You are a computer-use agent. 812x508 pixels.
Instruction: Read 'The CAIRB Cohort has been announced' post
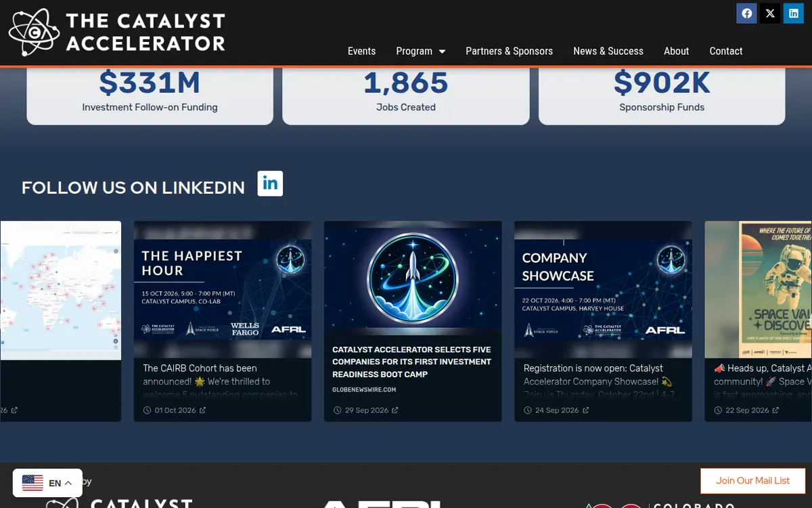coord(220,381)
